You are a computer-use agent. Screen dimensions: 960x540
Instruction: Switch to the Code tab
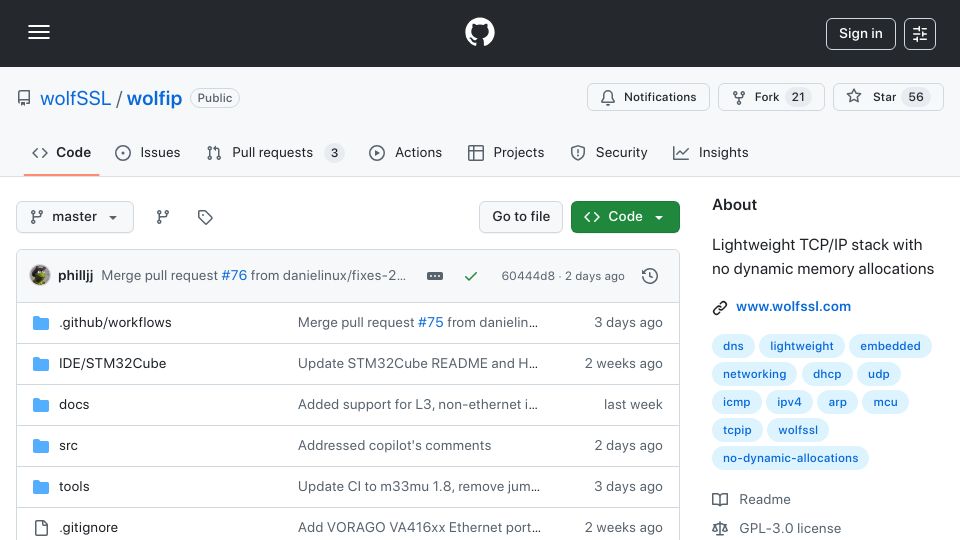[61, 152]
